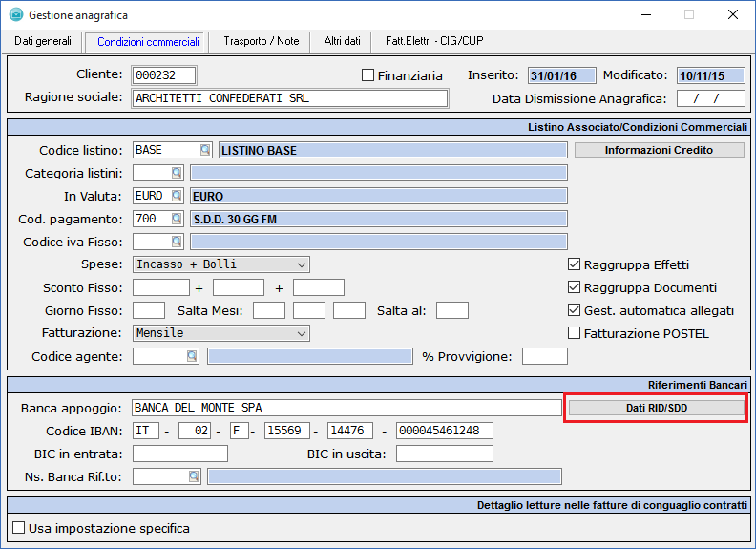The image size is (756, 549).
Task: Click the LISTINO BASE description text
Action: pyautogui.click(x=259, y=151)
